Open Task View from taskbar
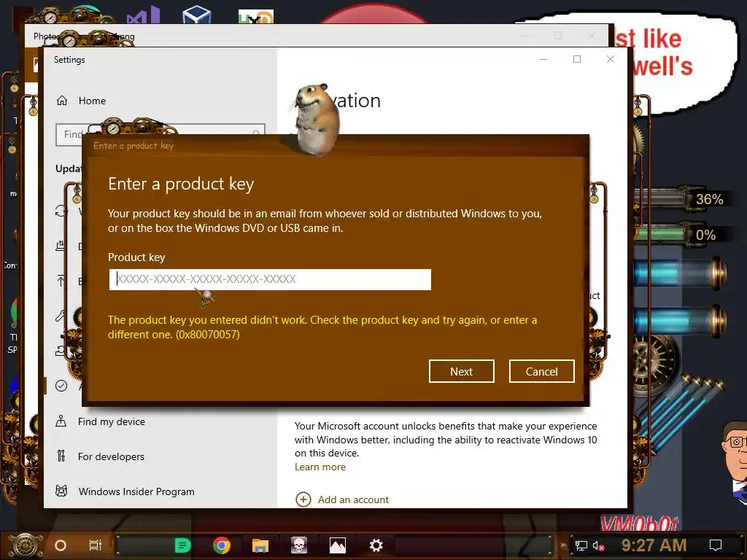The image size is (747, 560). click(x=96, y=545)
